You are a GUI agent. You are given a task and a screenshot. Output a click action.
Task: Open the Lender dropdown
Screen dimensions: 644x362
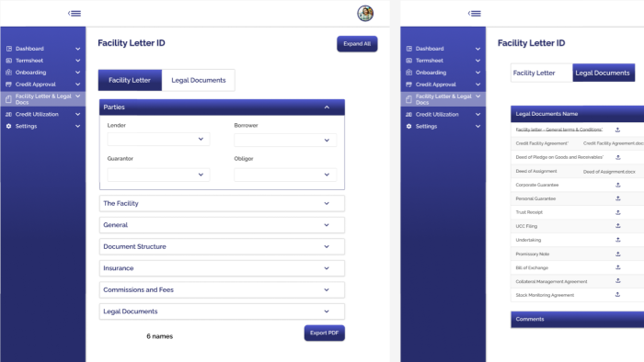(158, 139)
